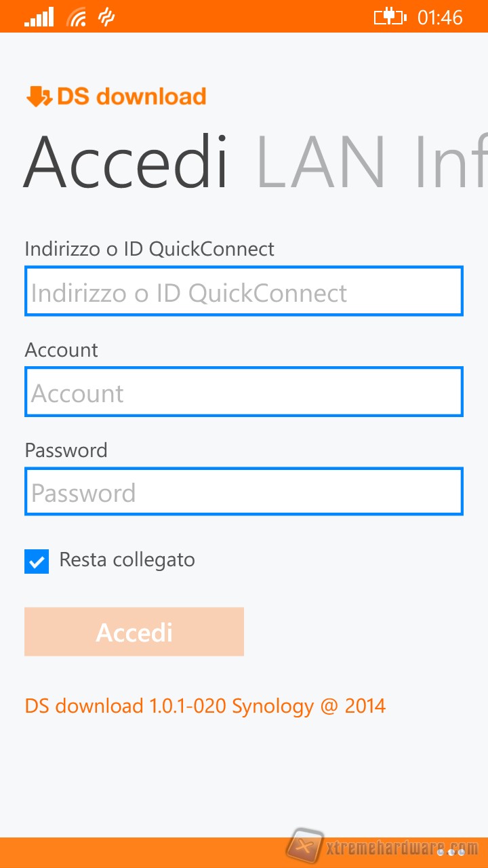Image resolution: width=488 pixels, height=868 pixels.
Task: Tap the orange DS download title text
Action: point(131,97)
